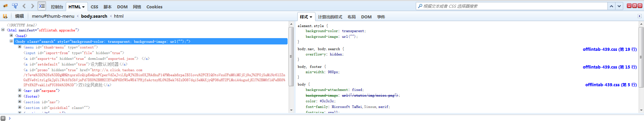Click the overflow-y hidden declaration
This screenshot has height=121, width=644.
pyautogui.click(x=325, y=54)
